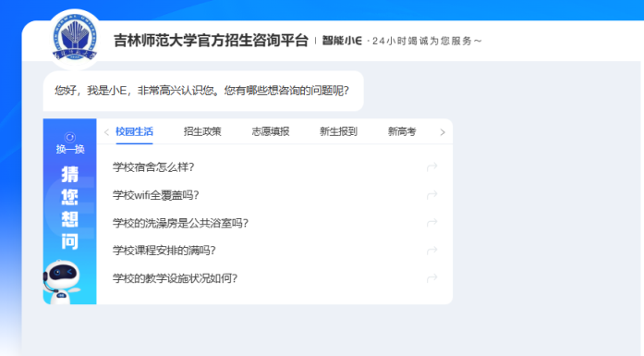Click arrow icon beside 学校wifi全覆盖吗?
This screenshot has width=644, height=356.
[x=431, y=195]
